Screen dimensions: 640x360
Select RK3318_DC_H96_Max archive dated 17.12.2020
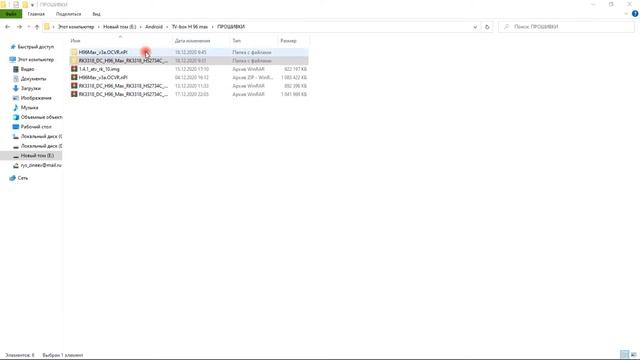point(189,94)
